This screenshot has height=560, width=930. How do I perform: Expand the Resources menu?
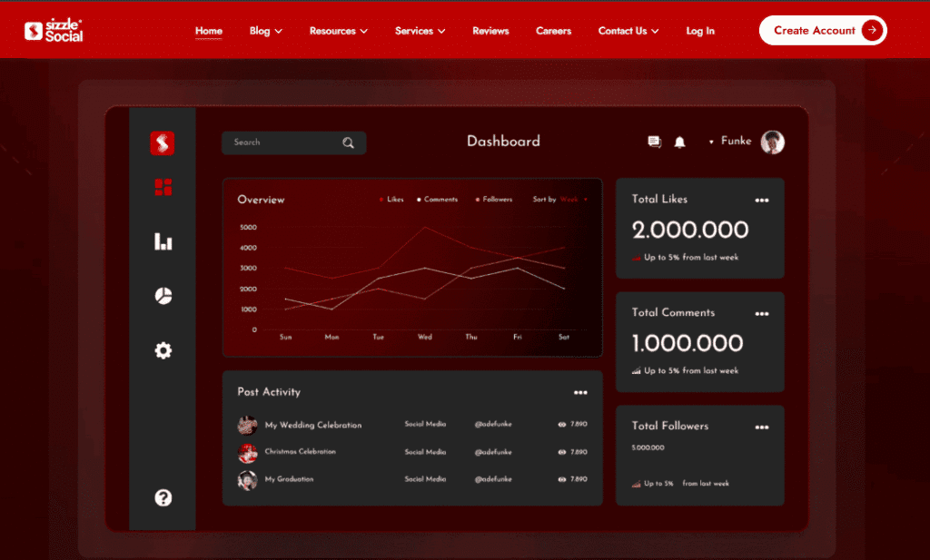(x=339, y=31)
